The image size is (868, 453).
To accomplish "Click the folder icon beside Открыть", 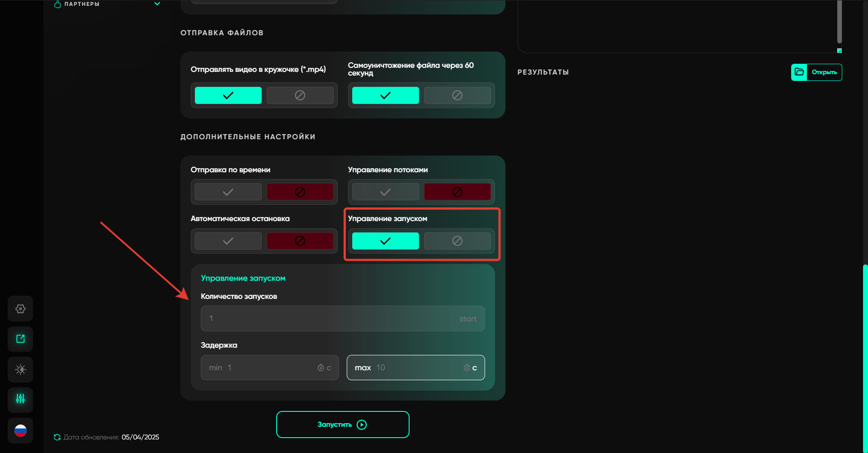I will [799, 72].
